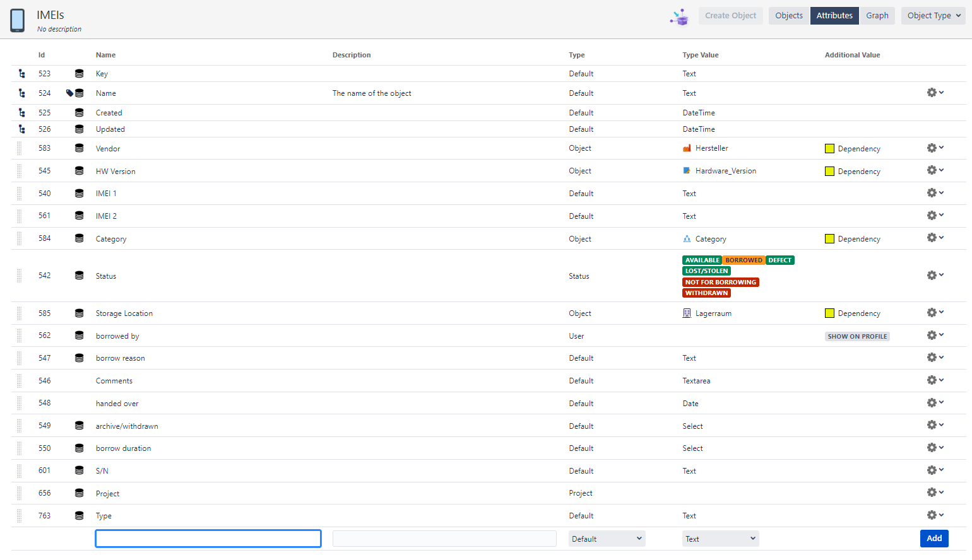
Task: Click the Hersteller object type icon
Action: [x=687, y=149]
